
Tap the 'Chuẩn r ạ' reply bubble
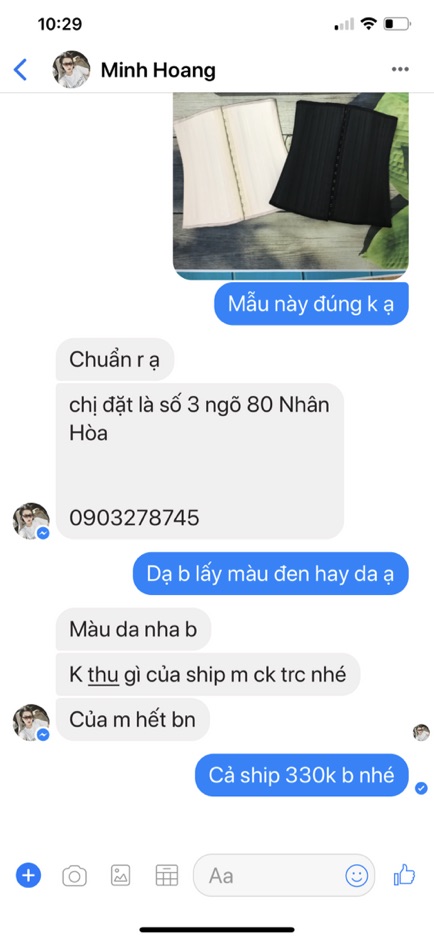(x=115, y=359)
